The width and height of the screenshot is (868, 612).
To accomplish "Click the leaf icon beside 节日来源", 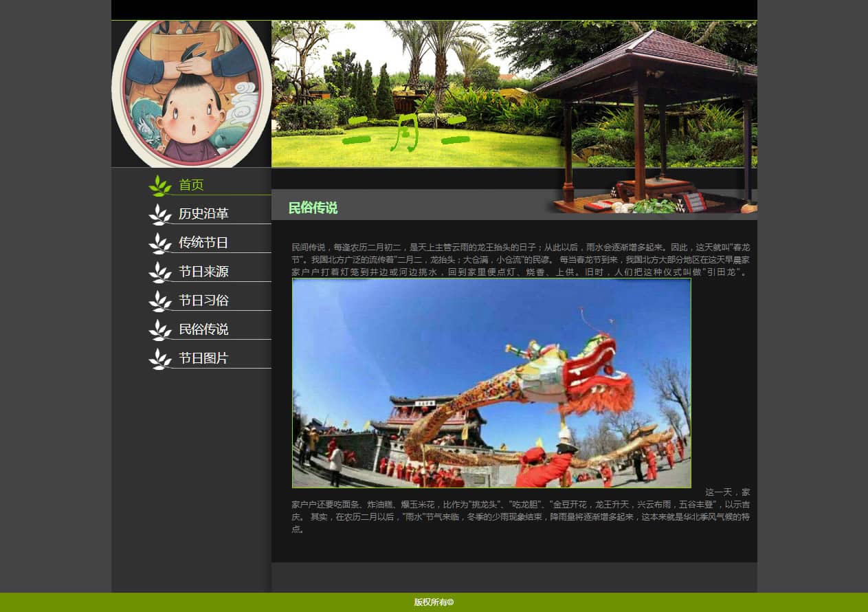I will [x=160, y=272].
